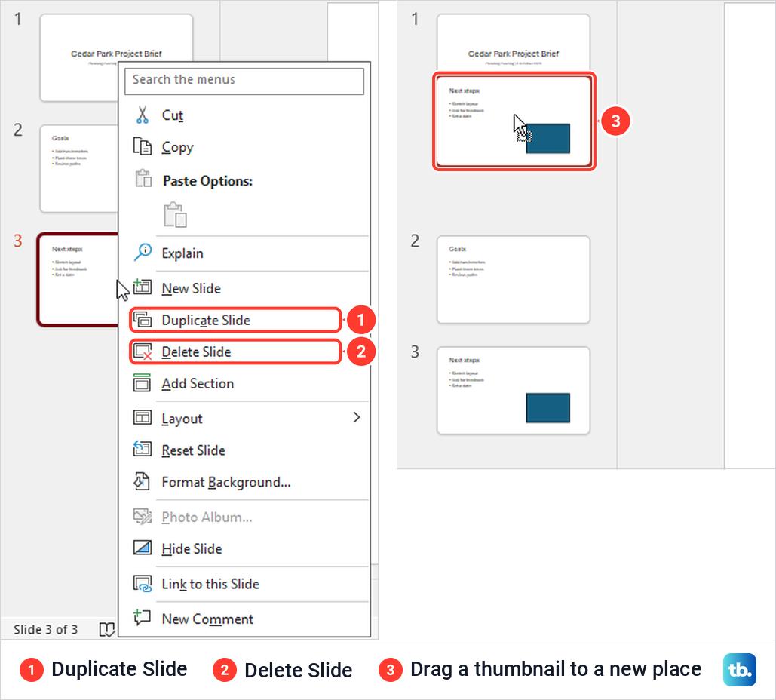Screen dimensions: 776x700
Task: Select Goals slide 2 thumbnail in right panel
Action: [x=514, y=280]
